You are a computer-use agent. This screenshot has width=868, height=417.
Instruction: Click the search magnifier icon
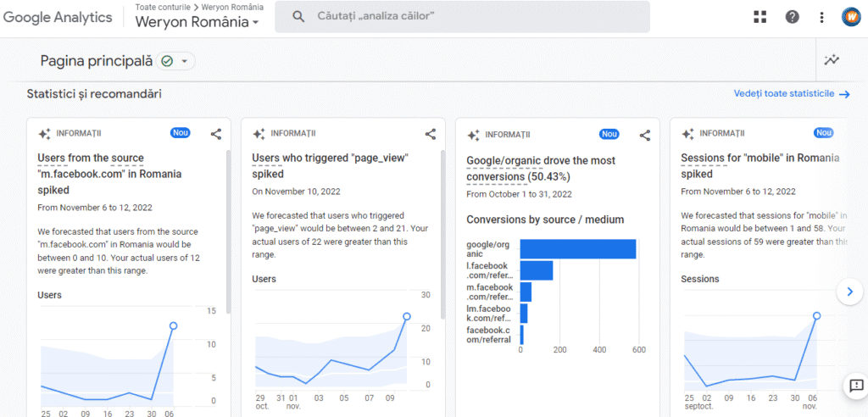(x=298, y=17)
